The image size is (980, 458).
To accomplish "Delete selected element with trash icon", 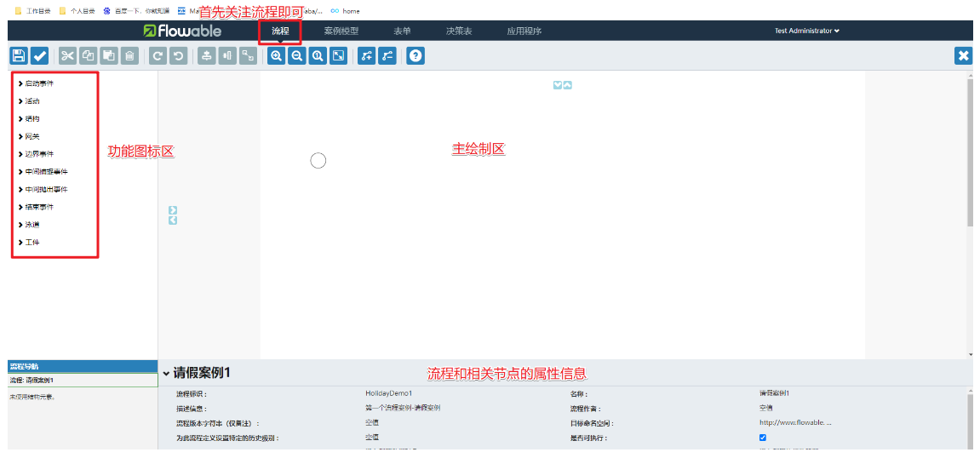I will click(x=129, y=55).
